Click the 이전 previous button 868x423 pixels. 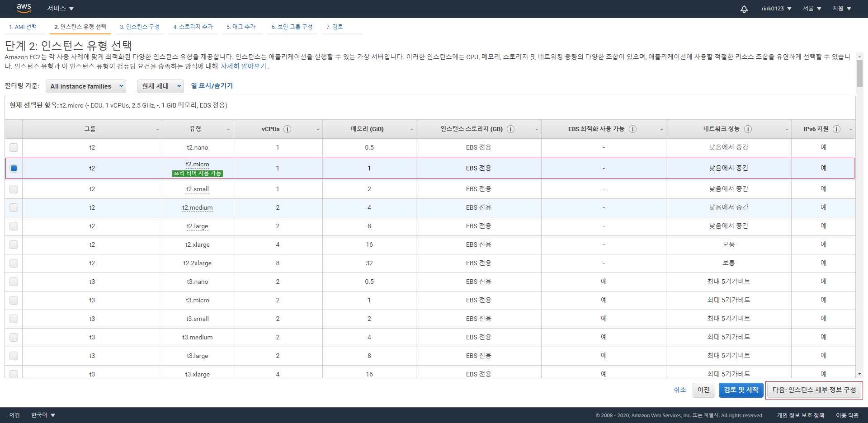(703, 390)
